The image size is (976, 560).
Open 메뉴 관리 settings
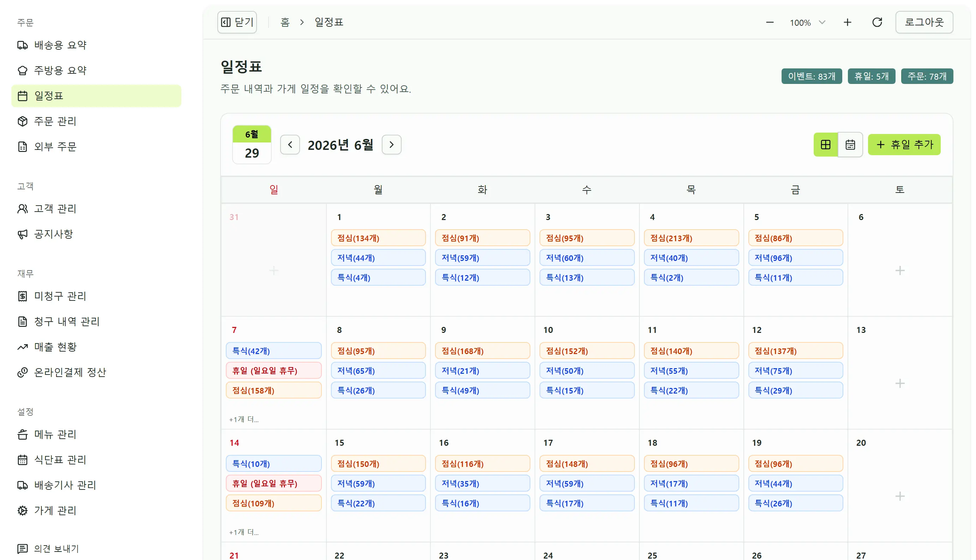(x=96, y=434)
